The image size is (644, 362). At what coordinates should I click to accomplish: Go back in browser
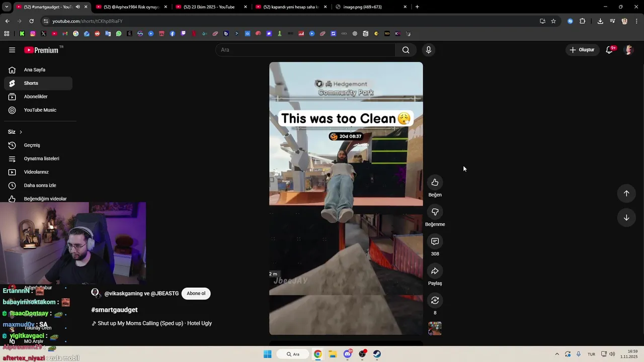tap(7, 21)
